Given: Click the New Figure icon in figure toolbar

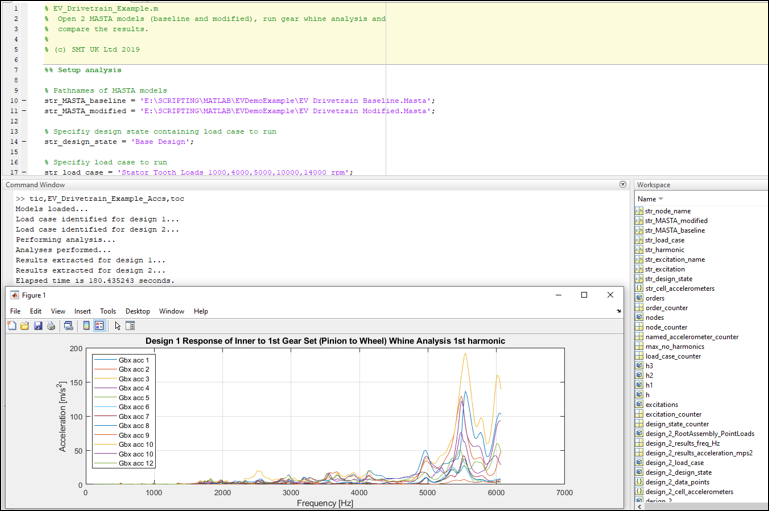Looking at the screenshot, I should point(14,326).
